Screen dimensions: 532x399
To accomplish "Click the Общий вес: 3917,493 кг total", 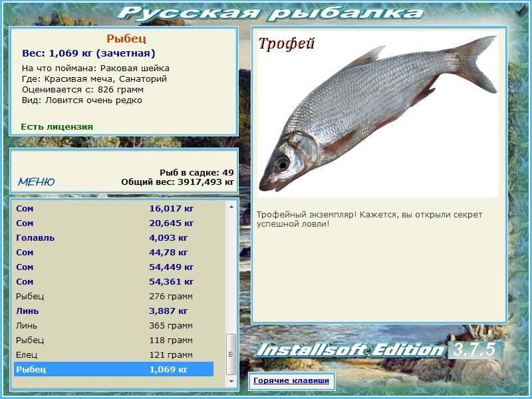I will pyautogui.click(x=178, y=182).
